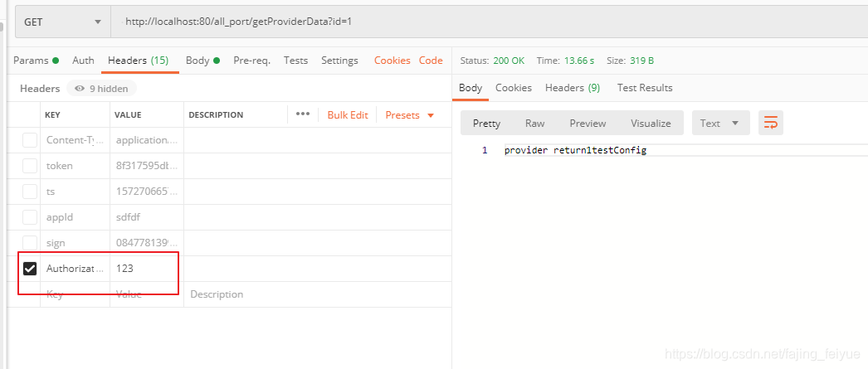868x369 pixels.
Task: Switch response view to Preview
Action: 588,124
